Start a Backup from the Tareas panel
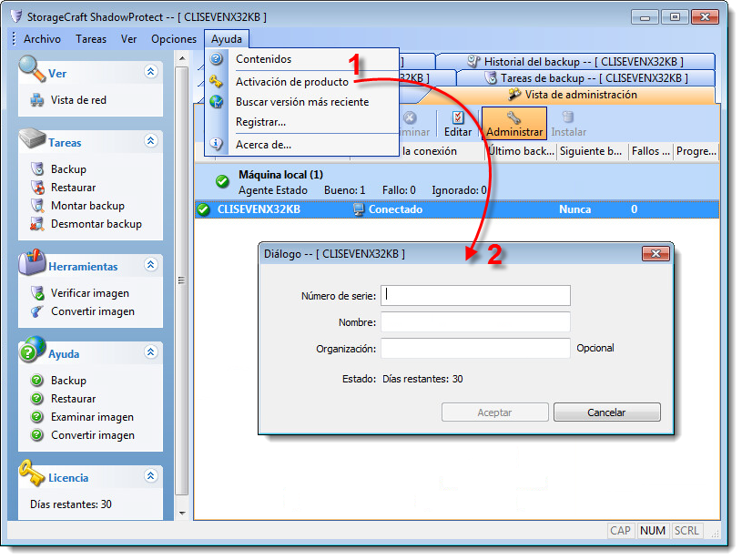Image resolution: width=742 pixels, height=560 pixels. pos(66,168)
